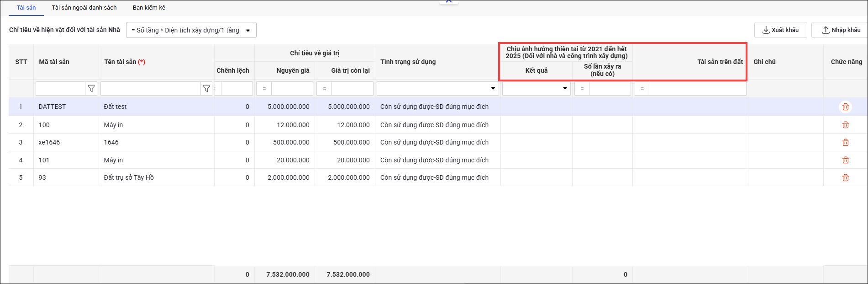The width and height of the screenshot is (868, 284).
Task: Delete the DATTEST asset row
Action: click(845, 107)
